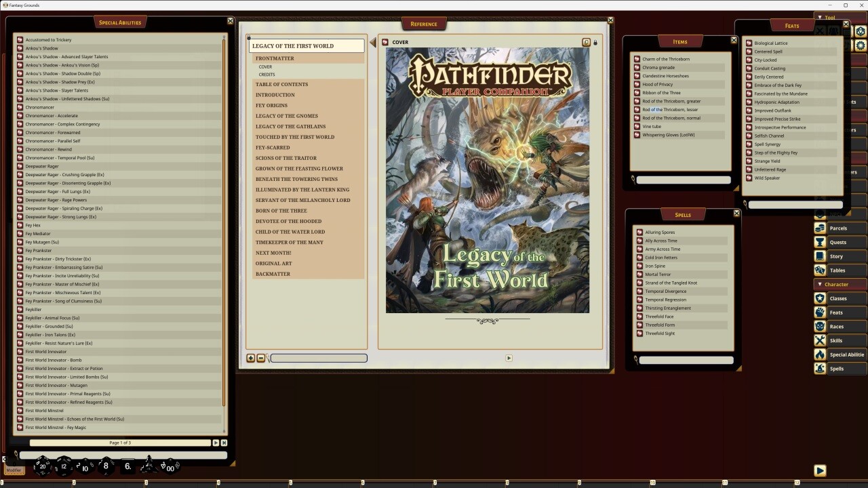Roll the d20 die
This screenshot has width=868, height=488.
click(x=43, y=465)
